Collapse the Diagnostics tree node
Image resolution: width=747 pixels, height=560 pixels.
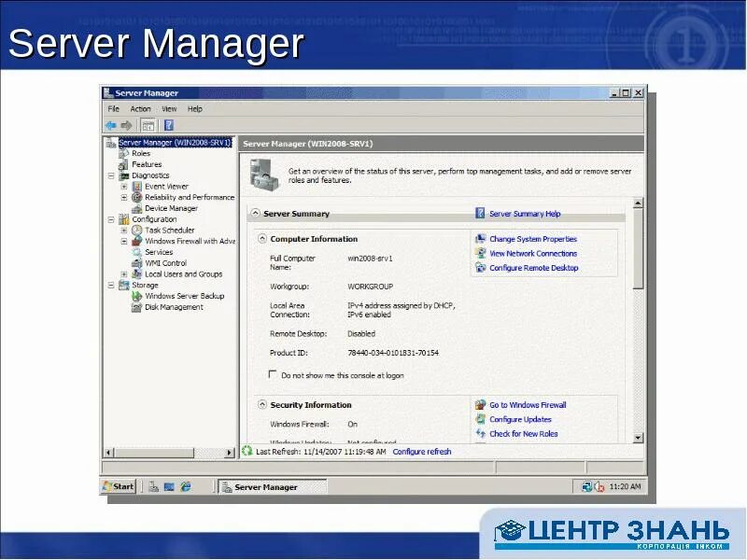pyautogui.click(x=111, y=175)
